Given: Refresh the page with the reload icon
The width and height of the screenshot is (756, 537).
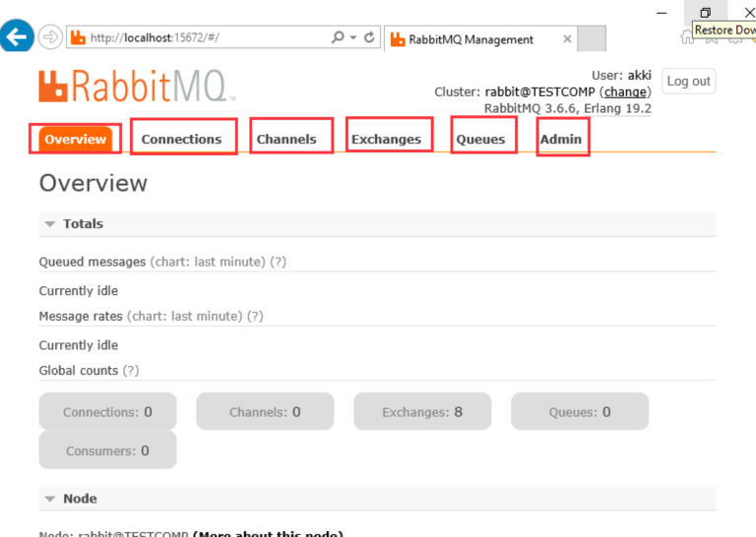Looking at the screenshot, I should point(369,37).
